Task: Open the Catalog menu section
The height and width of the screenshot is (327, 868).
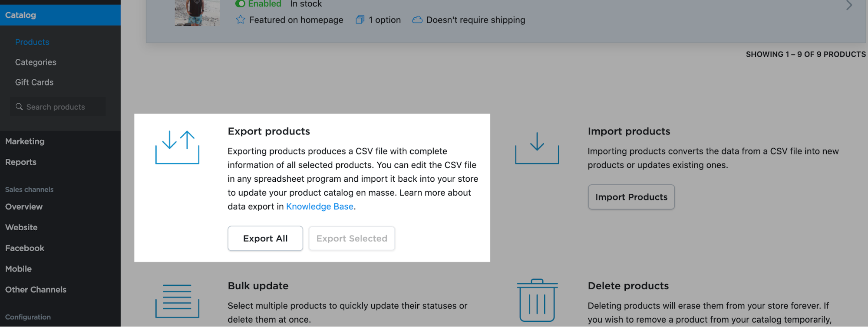Action: (x=21, y=15)
